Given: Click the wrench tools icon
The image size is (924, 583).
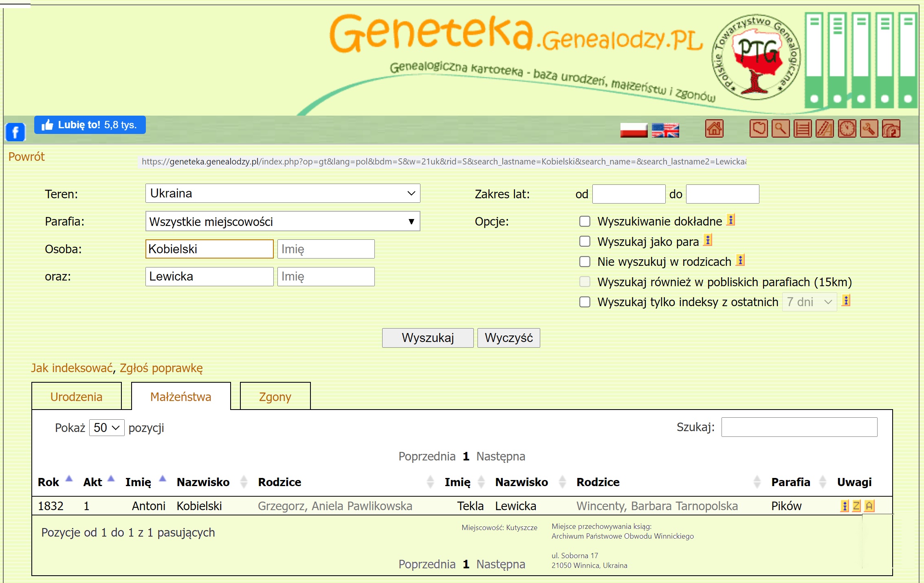Looking at the screenshot, I should point(869,129).
